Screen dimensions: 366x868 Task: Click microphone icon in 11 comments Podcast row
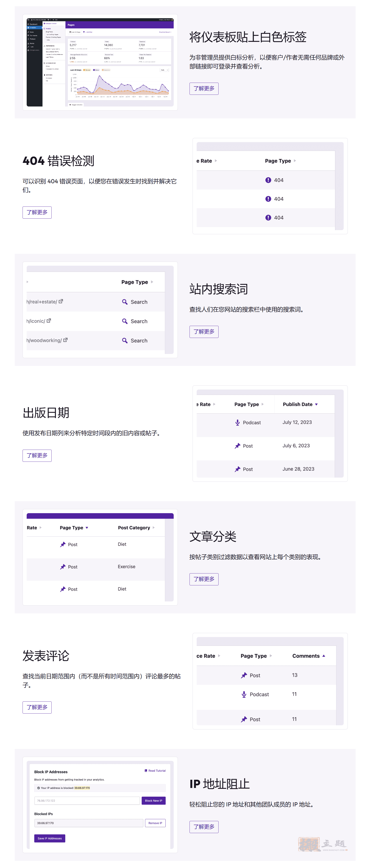(x=244, y=695)
